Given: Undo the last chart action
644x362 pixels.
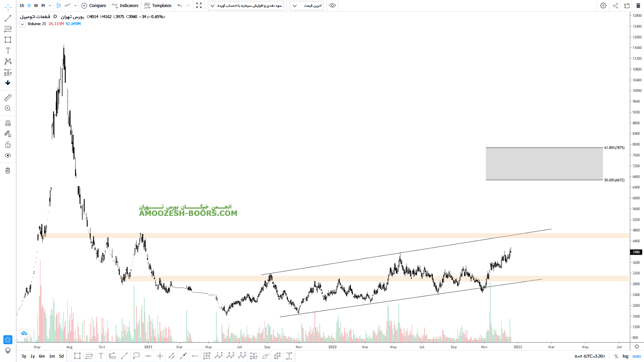Looking at the screenshot, I should [179, 6].
